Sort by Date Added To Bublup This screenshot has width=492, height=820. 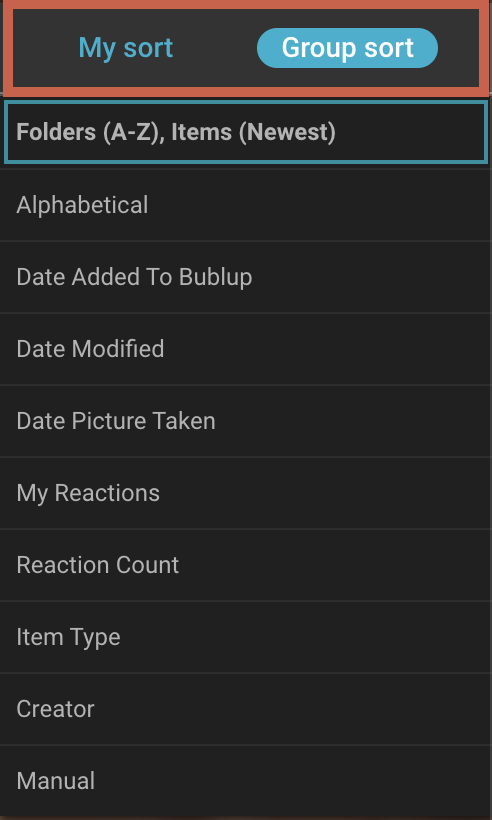click(x=246, y=277)
